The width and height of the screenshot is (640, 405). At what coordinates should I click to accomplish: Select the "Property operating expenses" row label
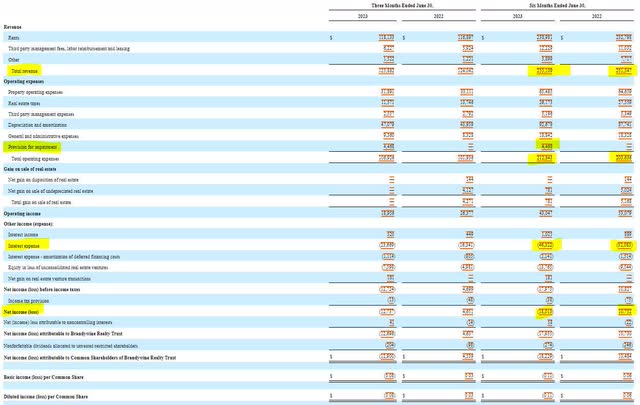[35, 92]
